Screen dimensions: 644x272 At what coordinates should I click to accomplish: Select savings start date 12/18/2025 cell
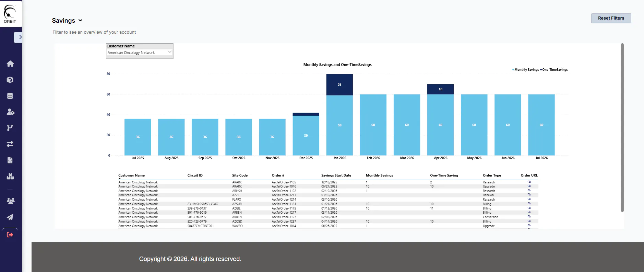pyautogui.click(x=329, y=182)
